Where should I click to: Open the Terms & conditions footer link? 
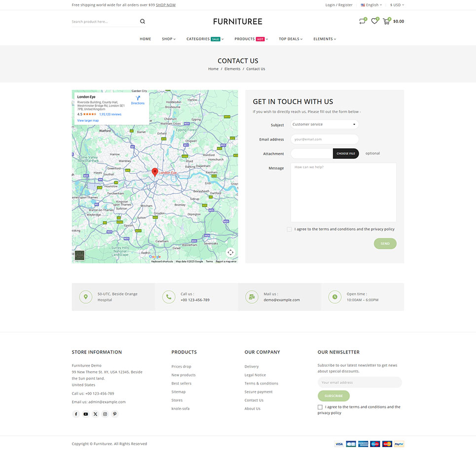pos(261,383)
